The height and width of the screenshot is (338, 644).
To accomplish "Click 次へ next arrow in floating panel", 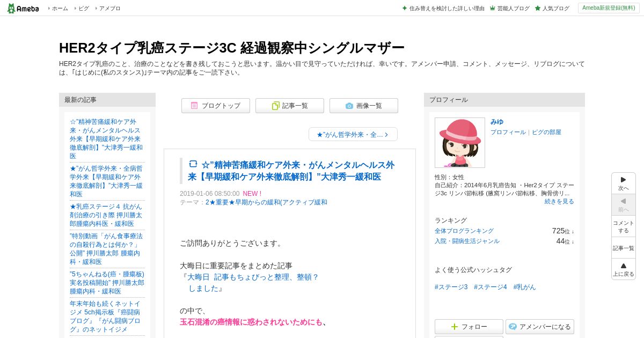I will point(624,183).
